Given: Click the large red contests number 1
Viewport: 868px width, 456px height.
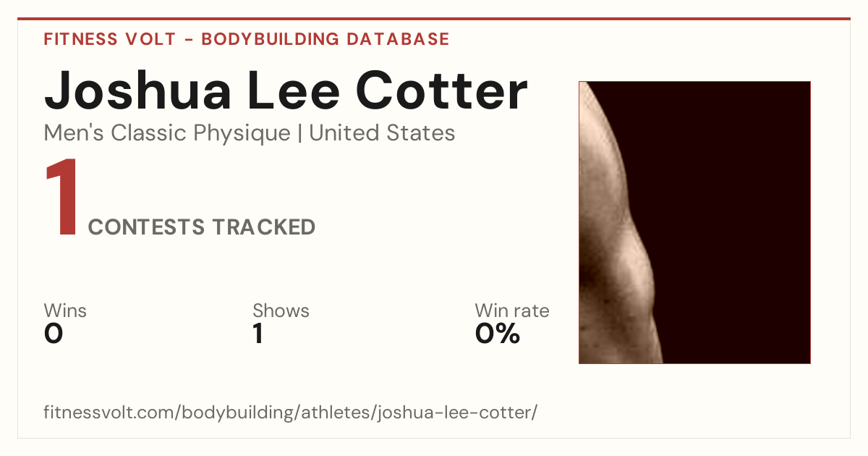Looking at the screenshot, I should pyautogui.click(x=61, y=198).
